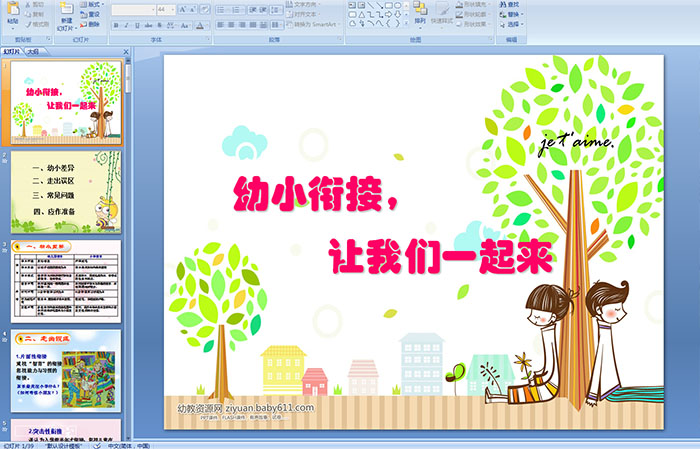Close the slide thumbnail pane

point(126,52)
